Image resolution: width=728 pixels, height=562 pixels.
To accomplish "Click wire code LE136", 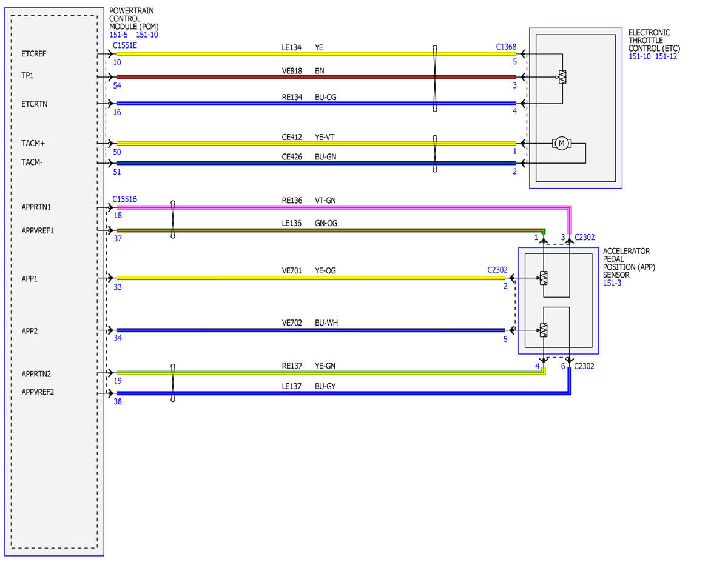I will [x=292, y=223].
